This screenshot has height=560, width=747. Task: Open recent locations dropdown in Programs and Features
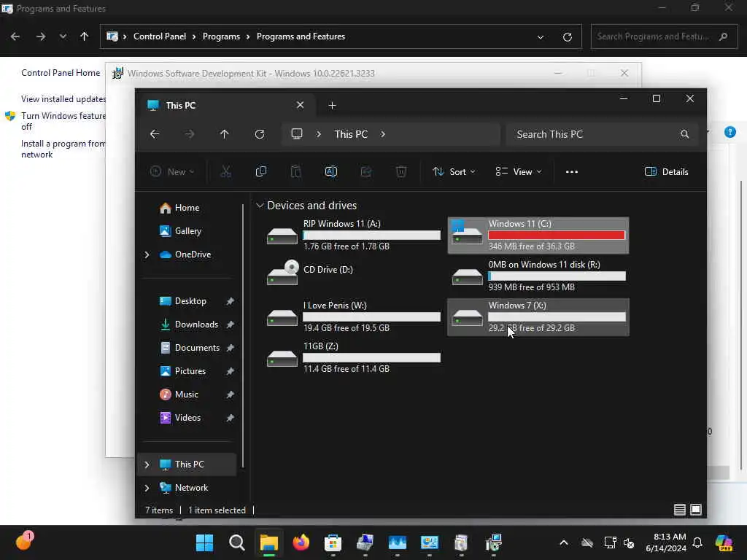point(63,36)
